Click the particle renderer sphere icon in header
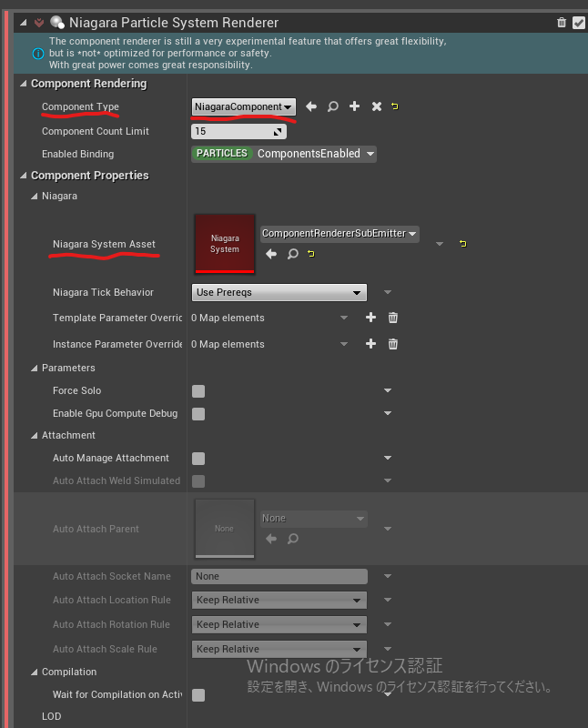This screenshot has width=588, height=728. [x=57, y=22]
